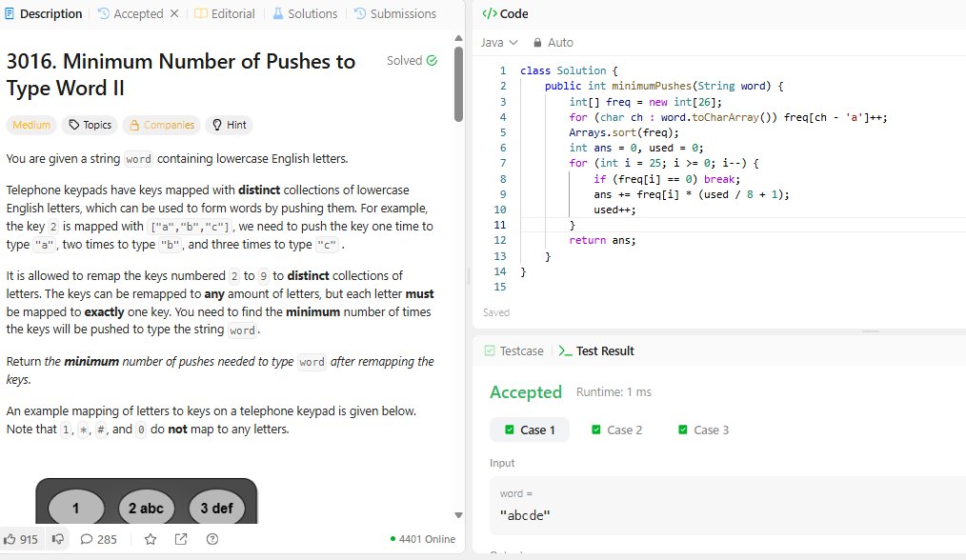Click the Input label in Test Result

pos(502,463)
